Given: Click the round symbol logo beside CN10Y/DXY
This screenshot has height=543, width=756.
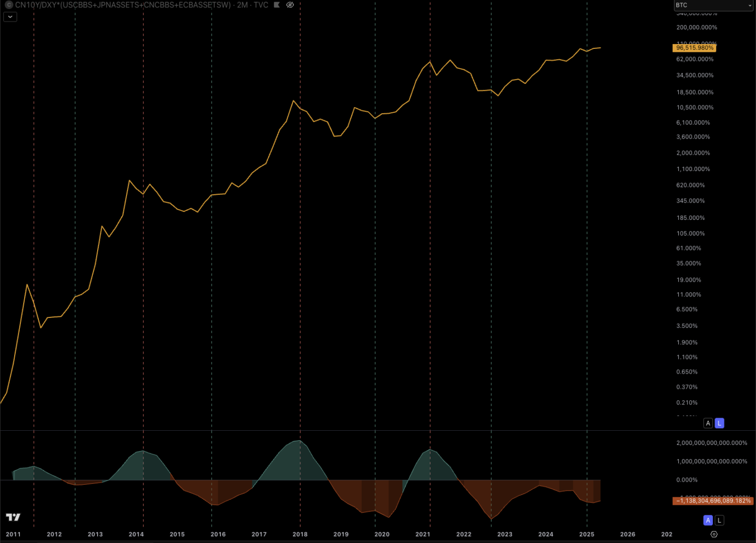Looking at the screenshot, I should tap(8, 5).
